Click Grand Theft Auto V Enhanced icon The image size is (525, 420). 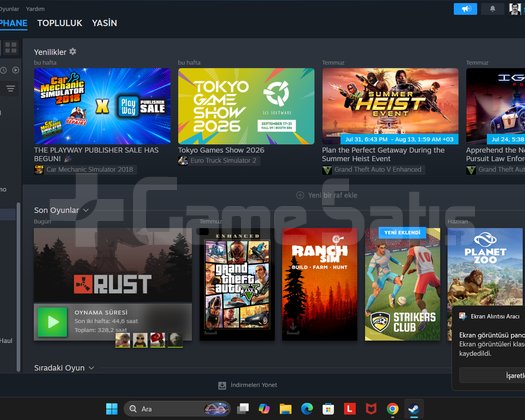click(327, 170)
